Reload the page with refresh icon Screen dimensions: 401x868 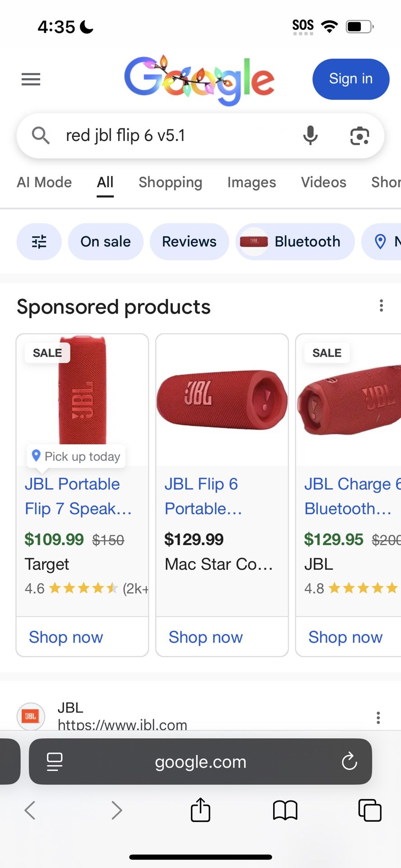click(x=349, y=762)
